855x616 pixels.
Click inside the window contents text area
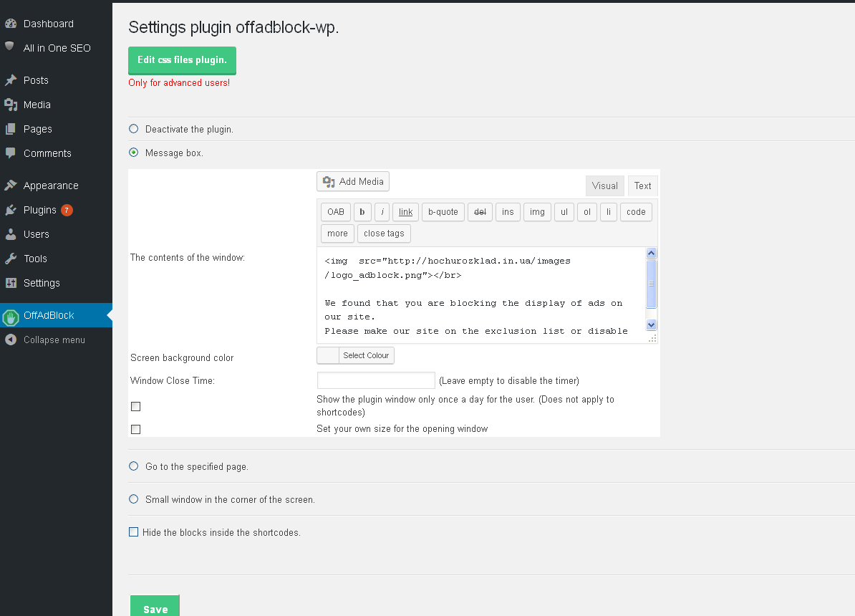(x=481, y=295)
